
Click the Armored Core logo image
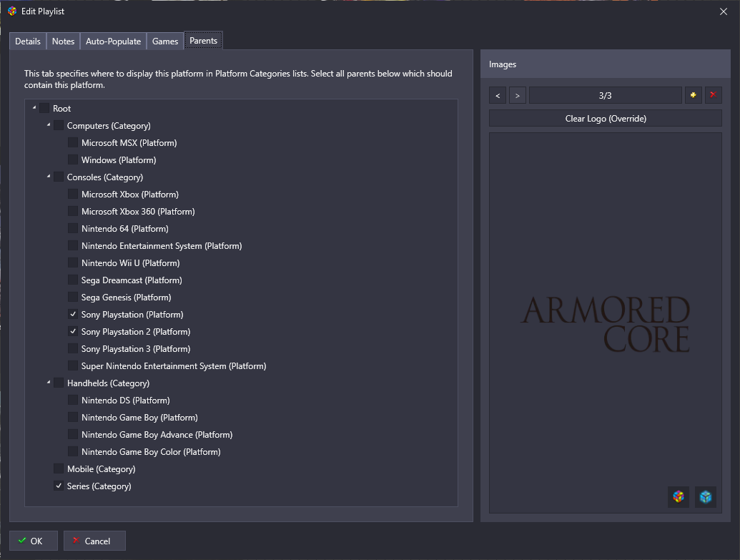click(x=605, y=325)
